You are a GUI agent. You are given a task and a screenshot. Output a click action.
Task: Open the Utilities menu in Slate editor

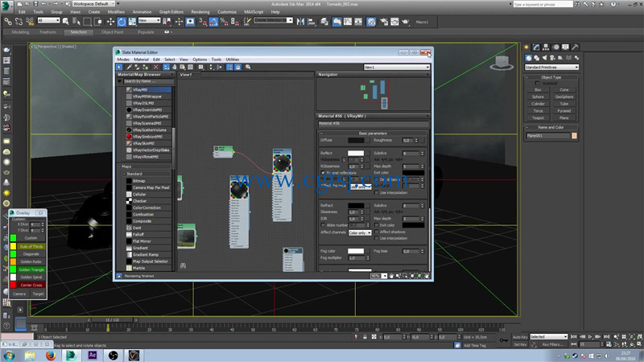pos(233,60)
